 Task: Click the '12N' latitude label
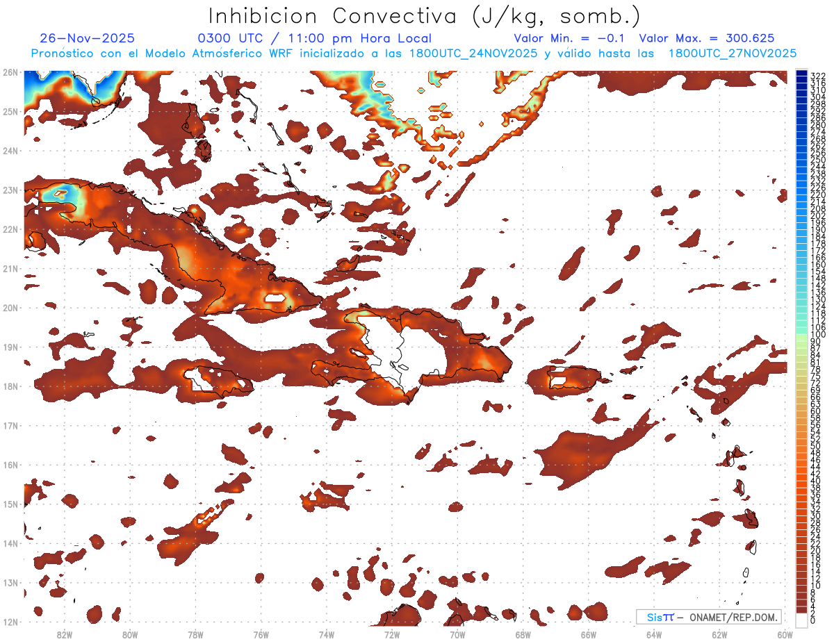pos(10,622)
